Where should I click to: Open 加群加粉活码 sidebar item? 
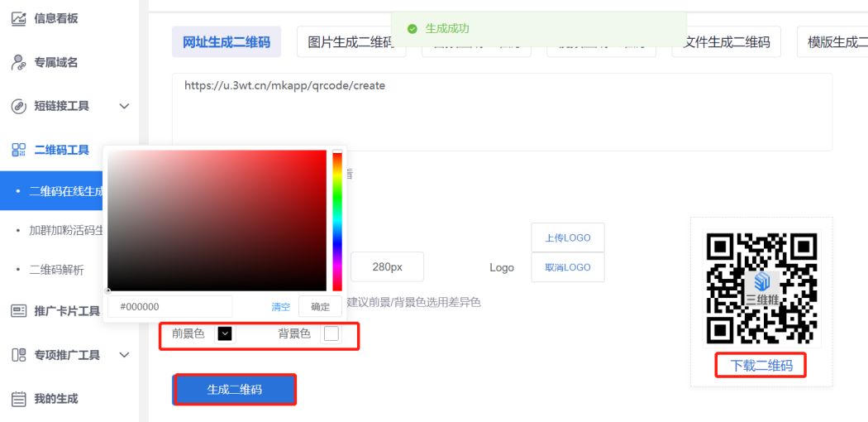pyautogui.click(x=66, y=230)
